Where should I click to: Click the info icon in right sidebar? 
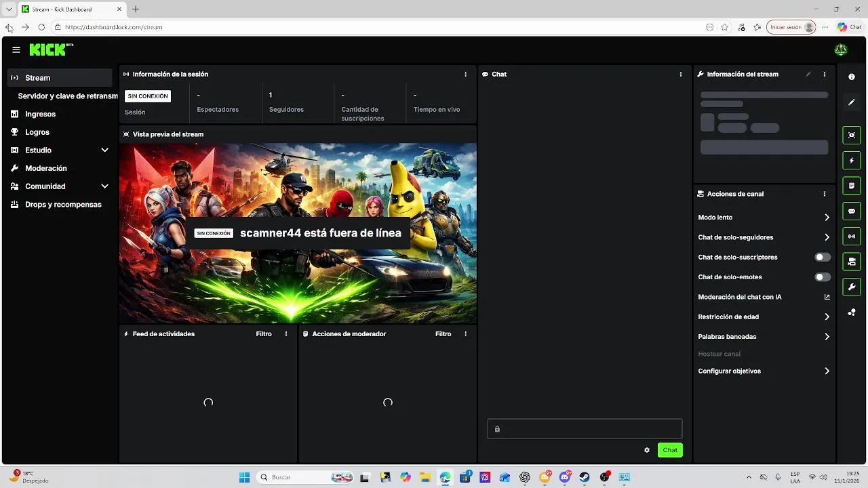tap(852, 77)
